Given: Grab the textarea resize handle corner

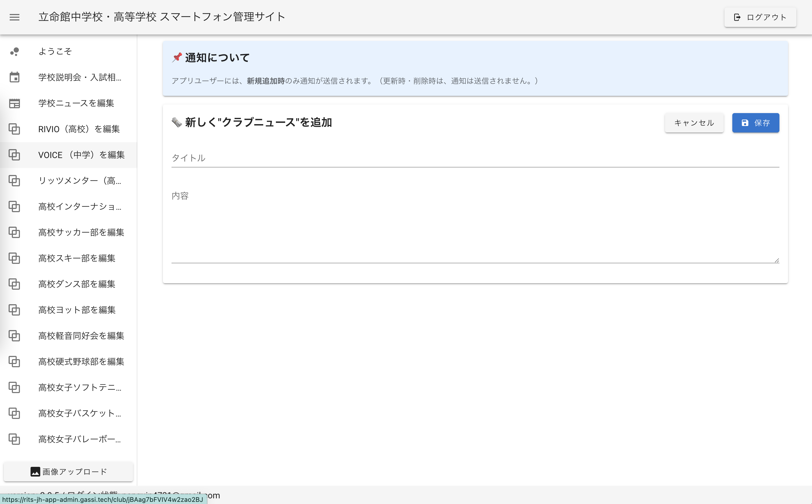Looking at the screenshot, I should click(777, 260).
